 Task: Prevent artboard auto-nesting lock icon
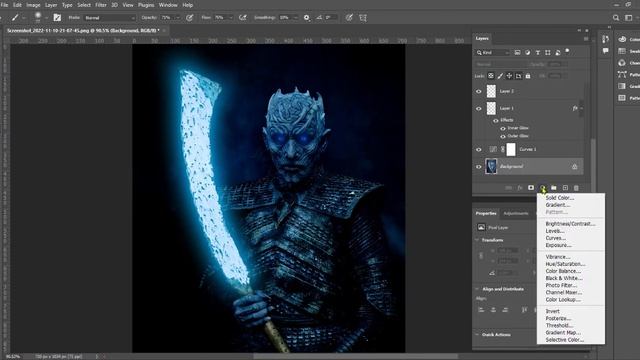[518, 76]
